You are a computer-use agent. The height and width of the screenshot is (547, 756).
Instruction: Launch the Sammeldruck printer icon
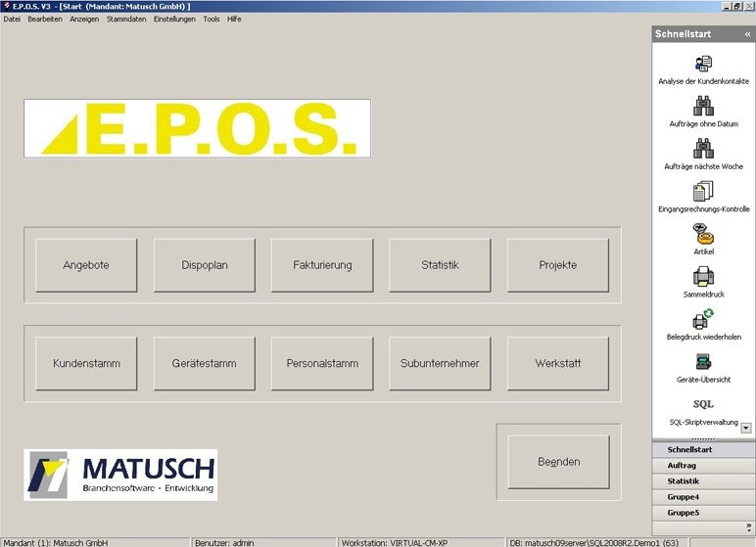703,277
